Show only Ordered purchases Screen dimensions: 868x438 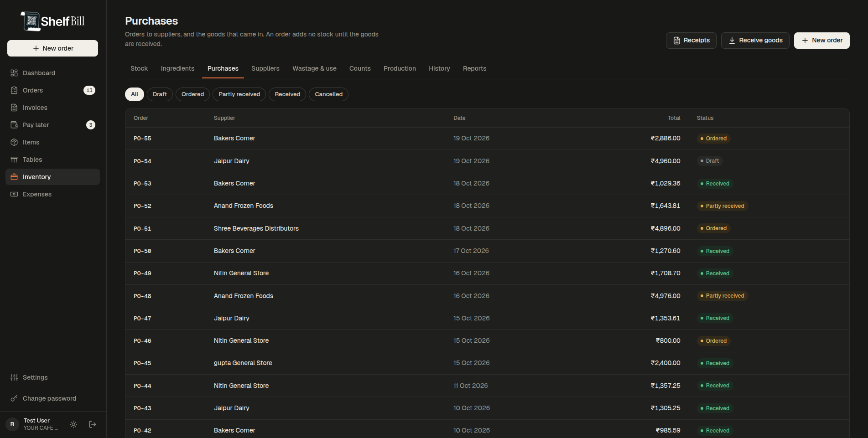tap(192, 94)
